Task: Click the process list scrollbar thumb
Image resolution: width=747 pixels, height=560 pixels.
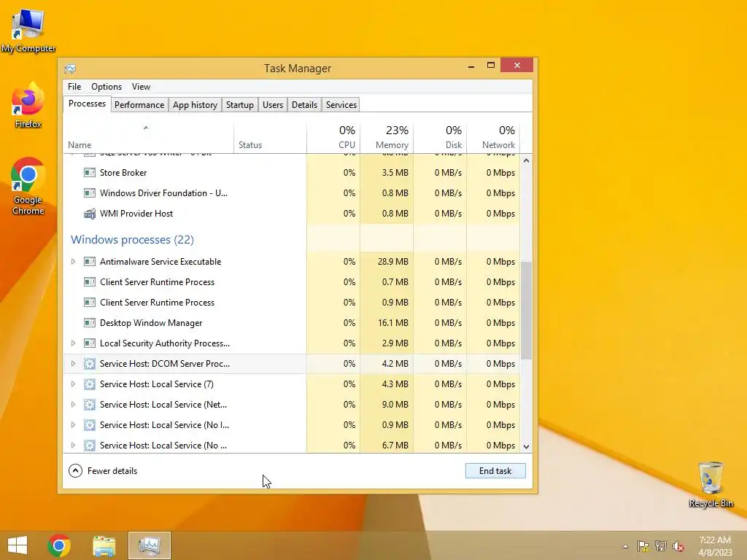Action: 526,311
